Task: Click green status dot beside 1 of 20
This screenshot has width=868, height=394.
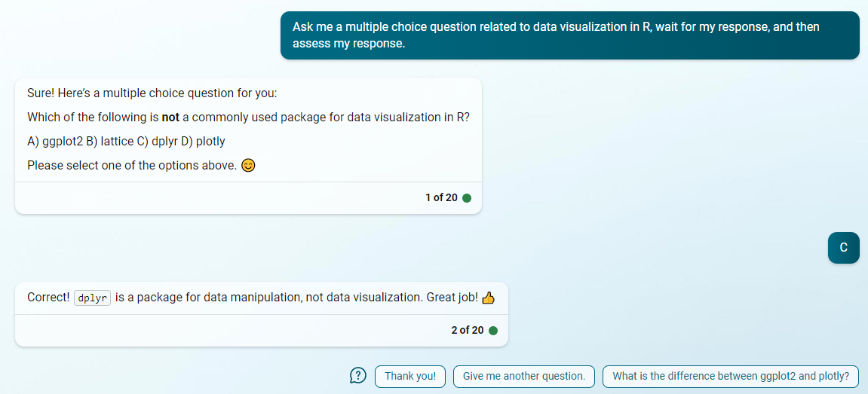Action: click(467, 198)
